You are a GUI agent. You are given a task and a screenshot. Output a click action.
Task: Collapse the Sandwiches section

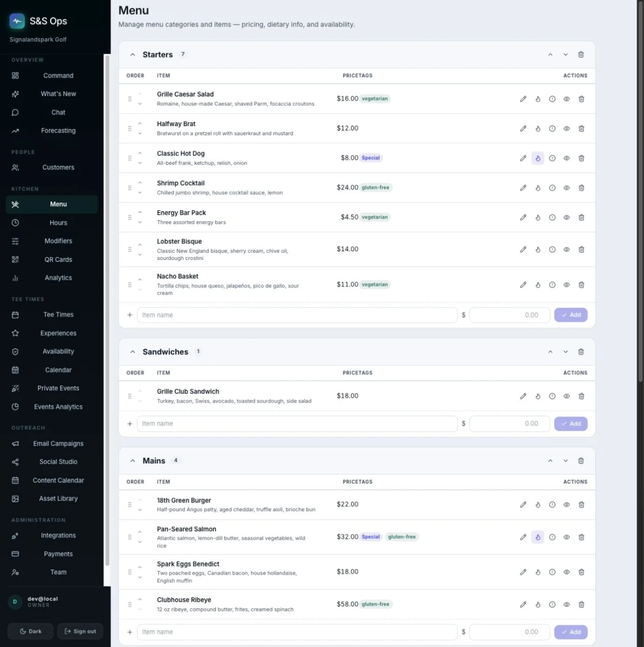(x=132, y=352)
